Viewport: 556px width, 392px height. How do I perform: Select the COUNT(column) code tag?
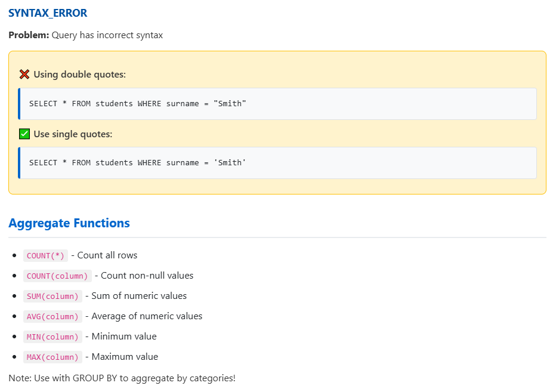(x=57, y=276)
